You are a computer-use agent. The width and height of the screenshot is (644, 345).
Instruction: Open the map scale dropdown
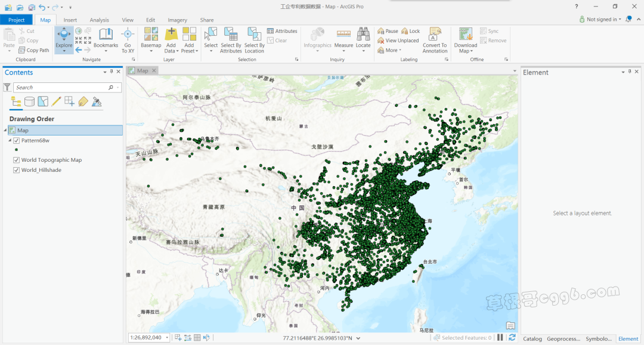166,338
